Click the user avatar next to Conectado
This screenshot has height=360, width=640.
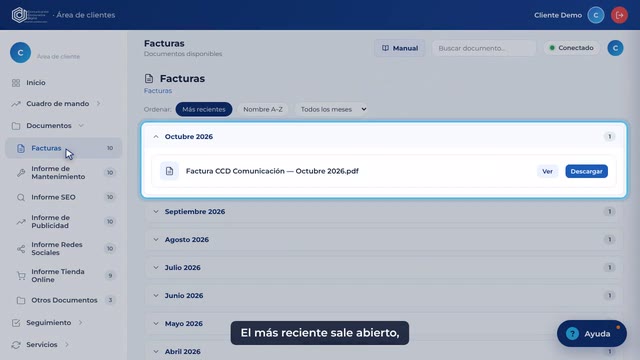pyautogui.click(x=615, y=48)
